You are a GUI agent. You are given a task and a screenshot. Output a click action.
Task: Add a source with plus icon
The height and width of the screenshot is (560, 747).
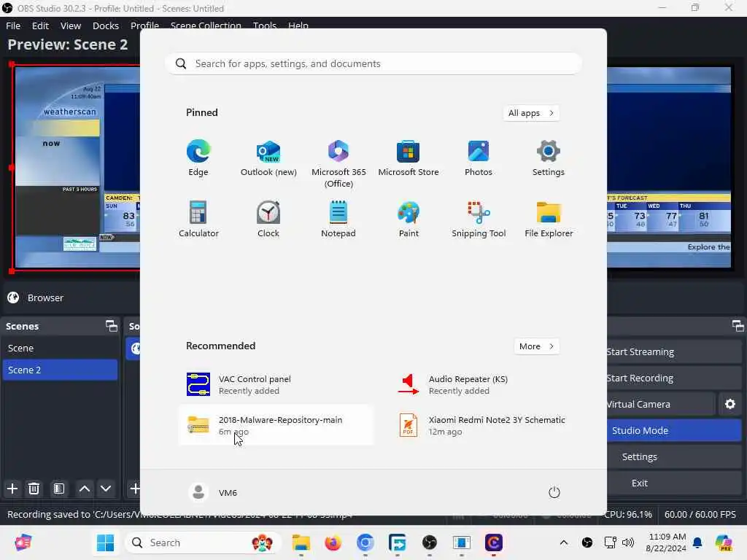pos(135,489)
